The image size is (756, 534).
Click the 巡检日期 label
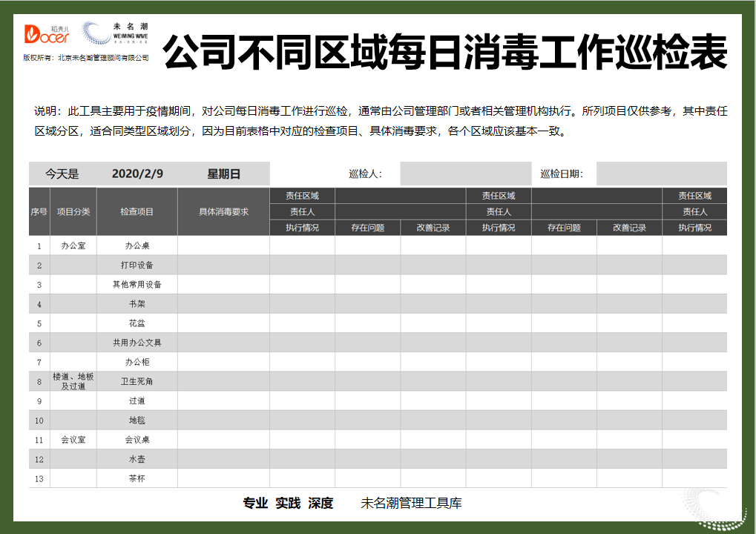tap(564, 172)
